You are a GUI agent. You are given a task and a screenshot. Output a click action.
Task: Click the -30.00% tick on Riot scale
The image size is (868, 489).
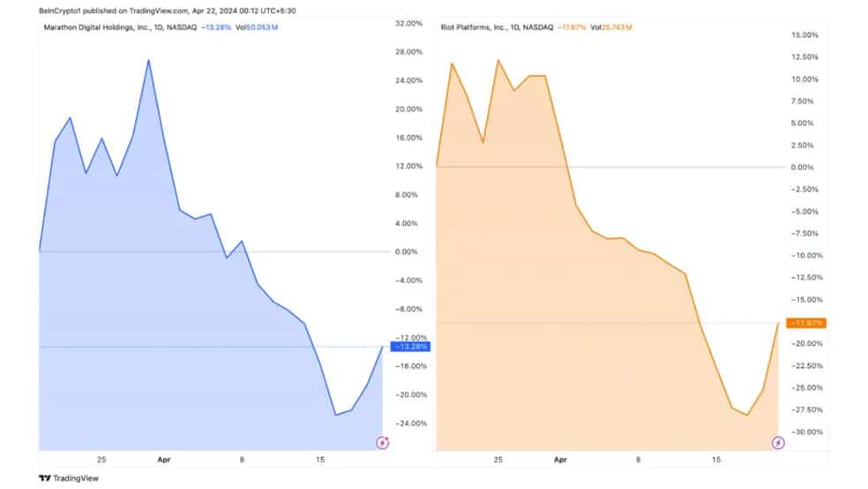point(807,432)
